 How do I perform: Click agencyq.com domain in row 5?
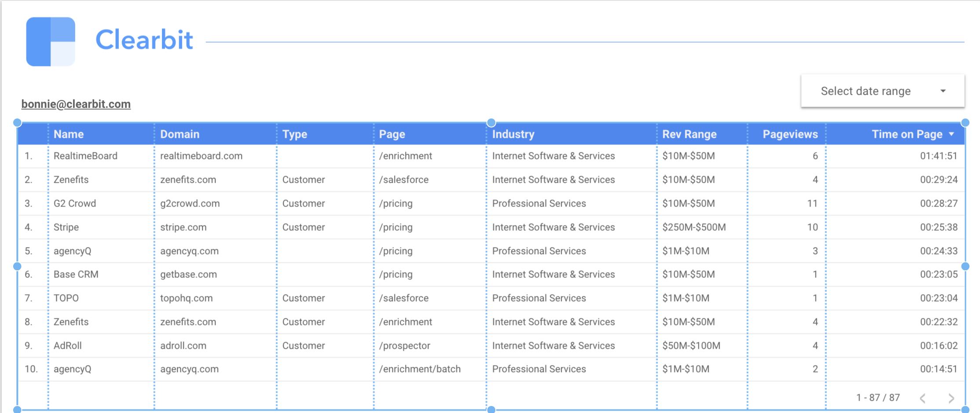189,251
